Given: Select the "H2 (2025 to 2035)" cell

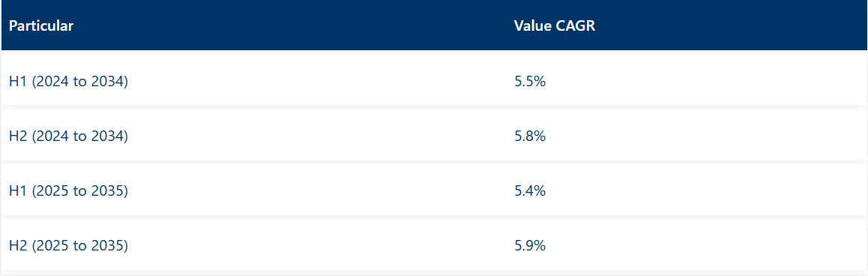Looking at the screenshot, I should tap(69, 245).
